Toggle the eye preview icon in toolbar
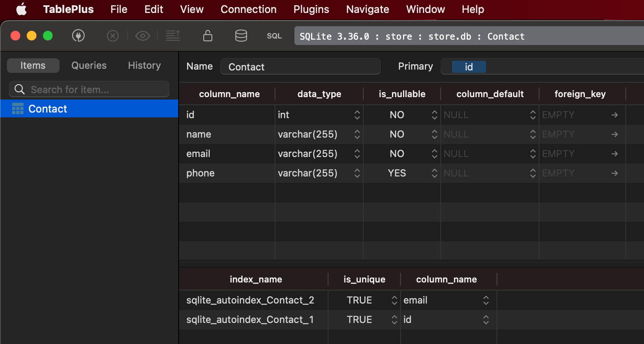Screen dimensions: 644x344 click(x=143, y=36)
